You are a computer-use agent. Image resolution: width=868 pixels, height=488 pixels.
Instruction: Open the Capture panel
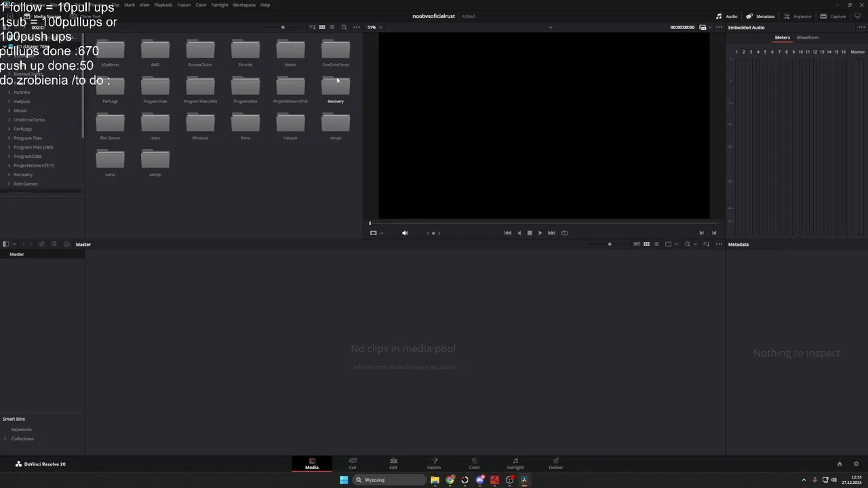[833, 16]
